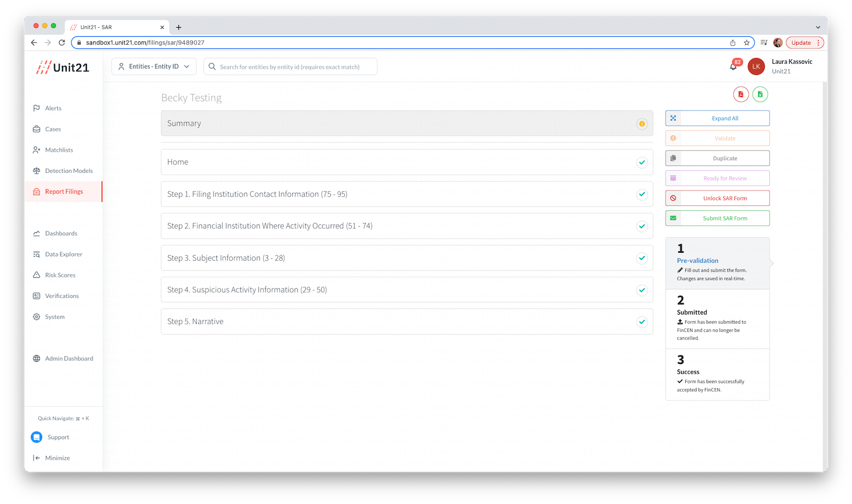
Task: Click the Becky Testing filing title
Action: coord(191,98)
